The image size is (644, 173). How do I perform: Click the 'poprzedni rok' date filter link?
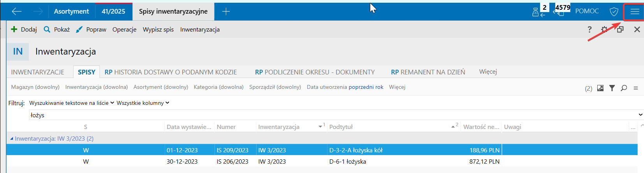pyautogui.click(x=366, y=87)
